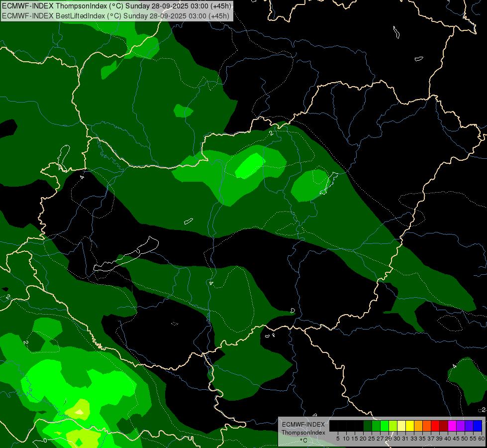Click the contour label 0 near bottom-left corner
The height and width of the screenshot is (448, 487).
click(45, 441)
